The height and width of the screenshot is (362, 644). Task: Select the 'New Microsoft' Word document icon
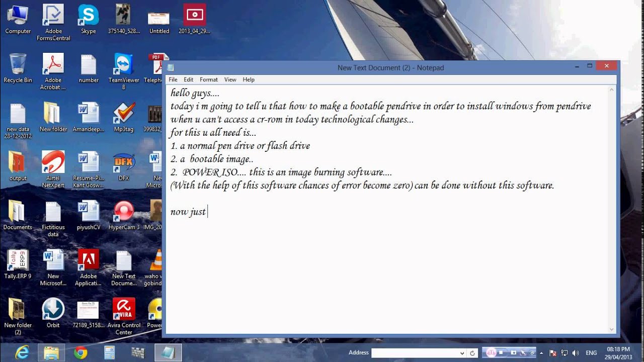pyautogui.click(x=53, y=267)
